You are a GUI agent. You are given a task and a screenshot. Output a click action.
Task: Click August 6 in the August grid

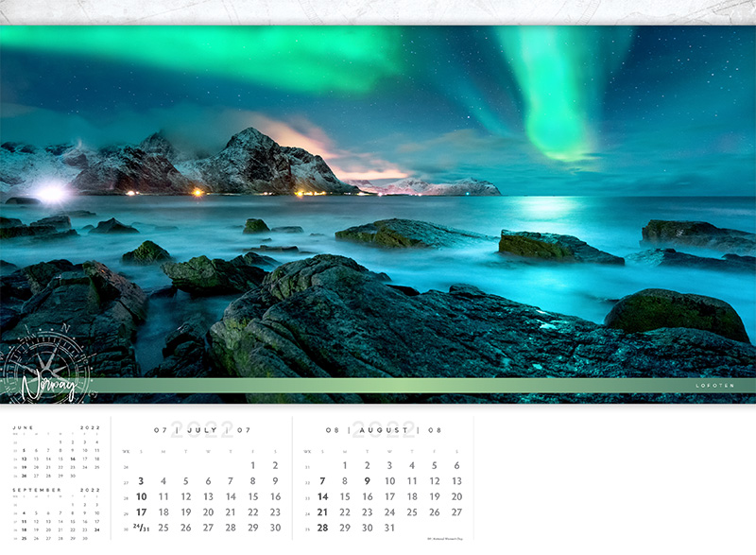click(x=456, y=465)
